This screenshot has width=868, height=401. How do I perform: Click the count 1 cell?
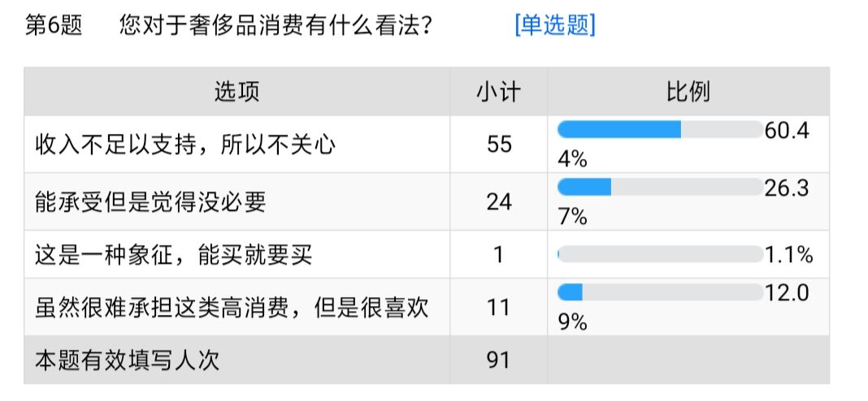499,255
